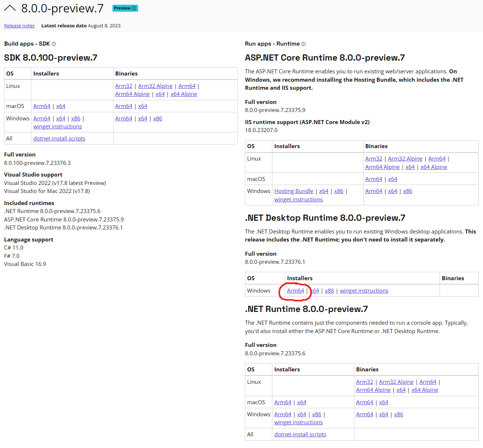Download the Hosting Bundle installer for Windows
This screenshot has width=483, height=448.
coord(294,191)
